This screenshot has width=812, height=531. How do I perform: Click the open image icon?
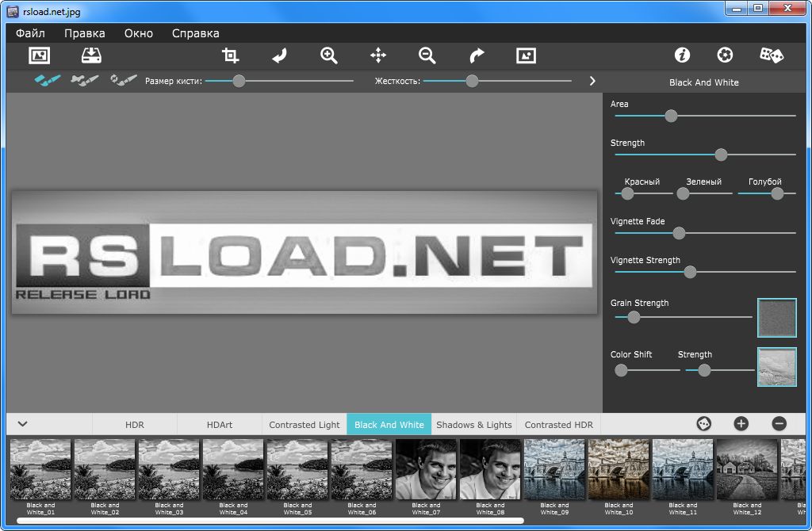[39, 55]
